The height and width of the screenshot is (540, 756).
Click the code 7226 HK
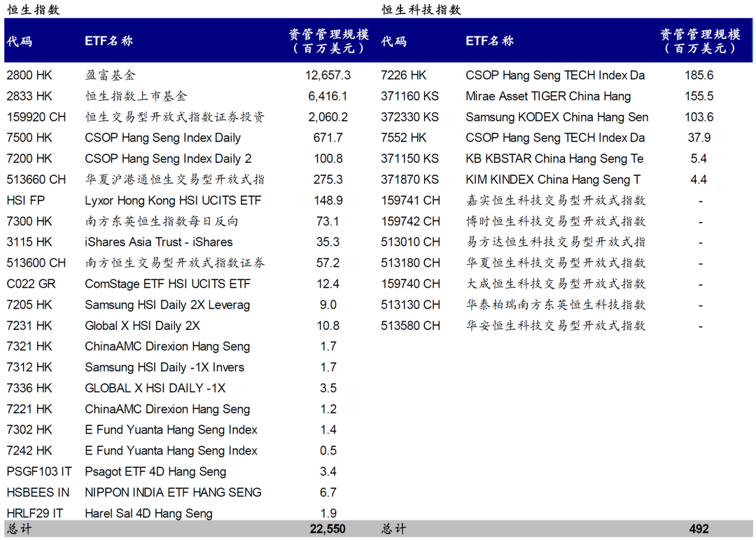click(404, 75)
